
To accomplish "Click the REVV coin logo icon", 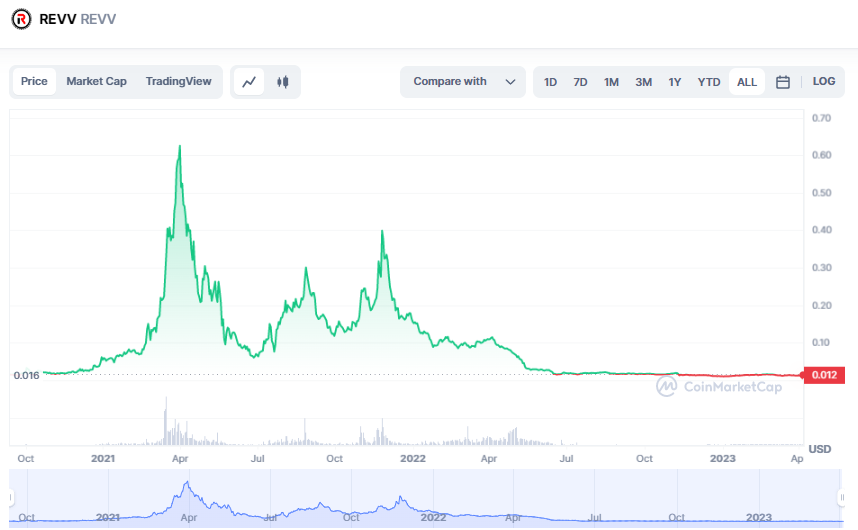I will (21, 18).
